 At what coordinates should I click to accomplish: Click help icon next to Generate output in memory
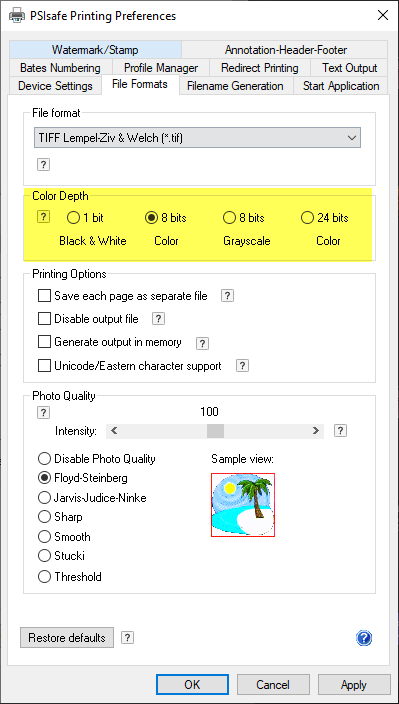coord(202,343)
